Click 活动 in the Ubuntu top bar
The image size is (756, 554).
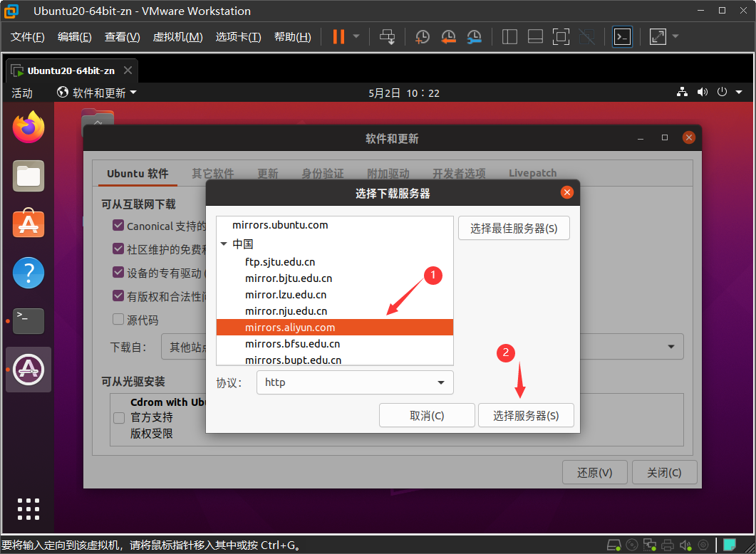(x=22, y=93)
